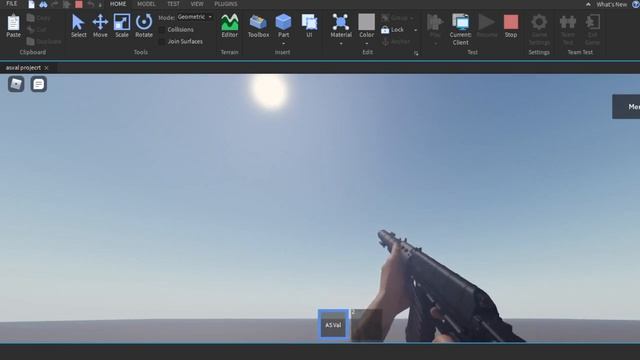Open the help question mark icon
Viewport: 640px width, 360px height.
(636, 4)
